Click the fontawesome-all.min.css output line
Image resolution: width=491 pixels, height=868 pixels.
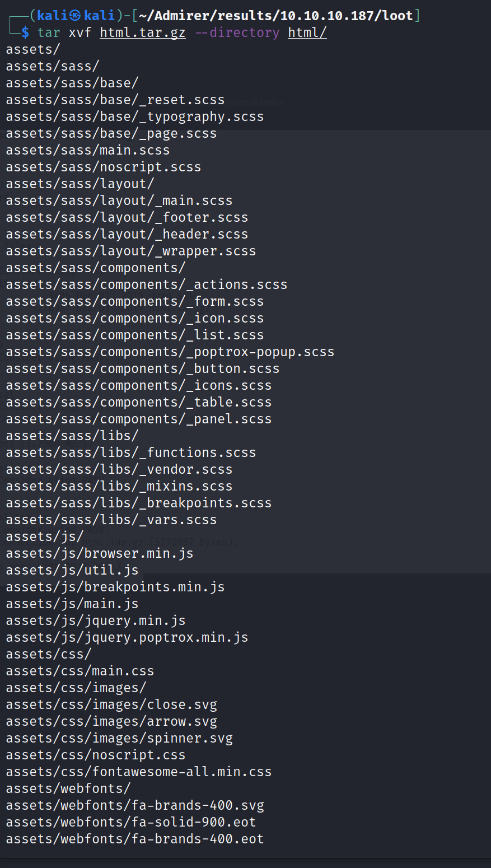pyautogui.click(x=138, y=772)
